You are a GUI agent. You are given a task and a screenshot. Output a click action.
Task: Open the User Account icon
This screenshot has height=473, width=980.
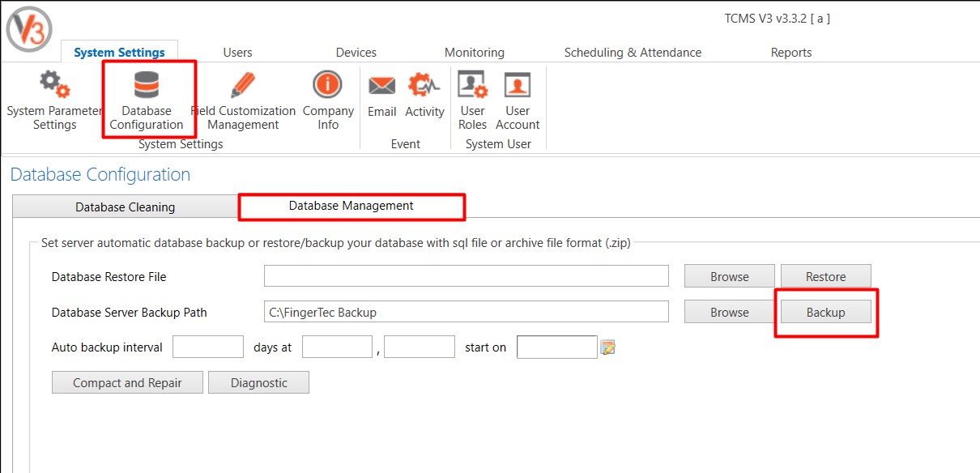tap(517, 84)
